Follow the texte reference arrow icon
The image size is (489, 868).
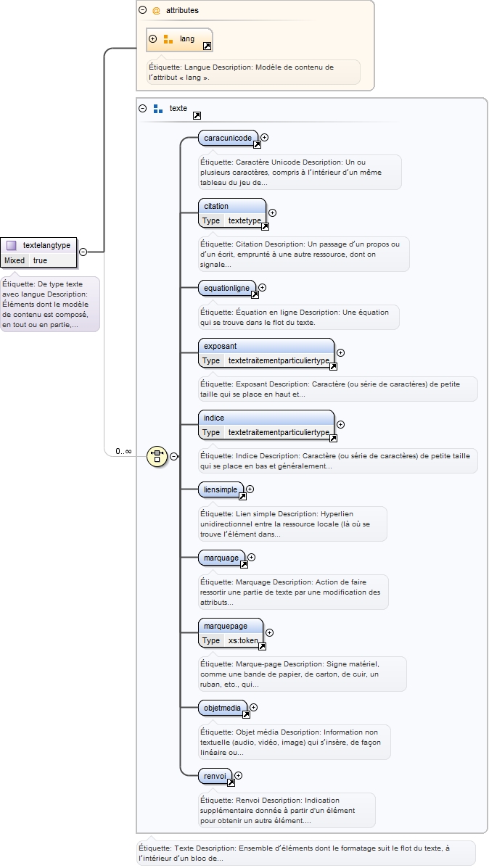click(197, 116)
